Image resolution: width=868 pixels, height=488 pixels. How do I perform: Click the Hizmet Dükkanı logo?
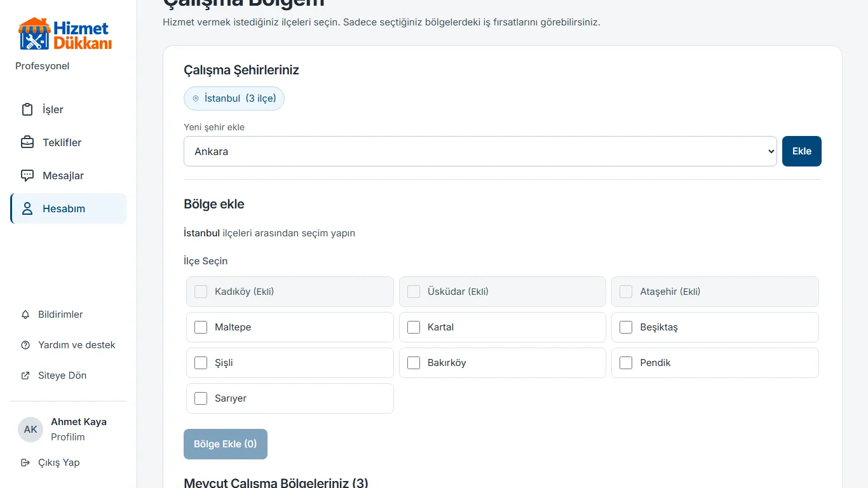65,34
